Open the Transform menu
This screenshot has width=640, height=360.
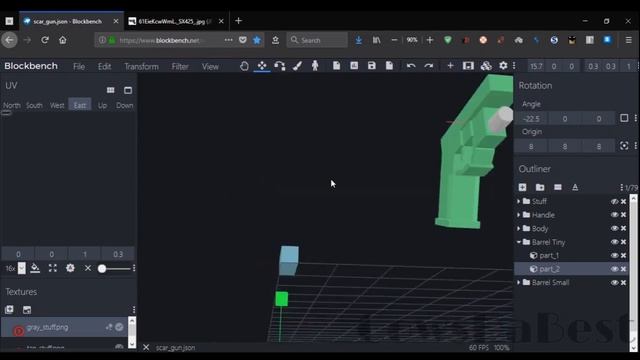pyautogui.click(x=141, y=67)
